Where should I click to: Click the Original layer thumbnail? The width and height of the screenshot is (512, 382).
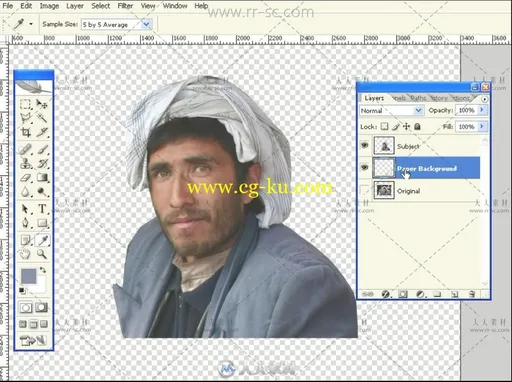click(x=384, y=190)
